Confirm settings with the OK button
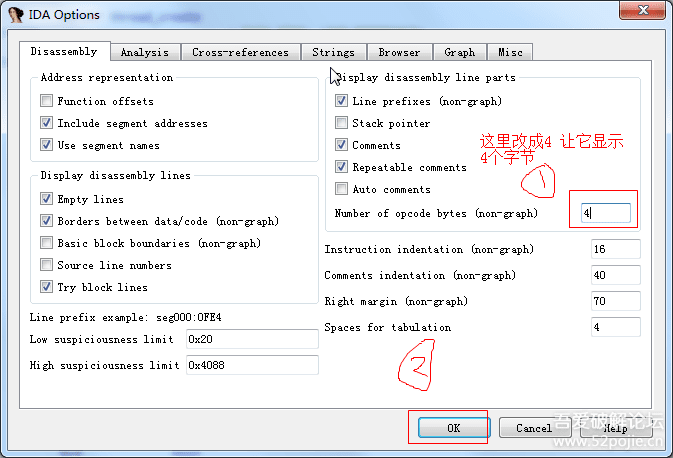Viewport: 673px width, 458px height. (x=453, y=428)
